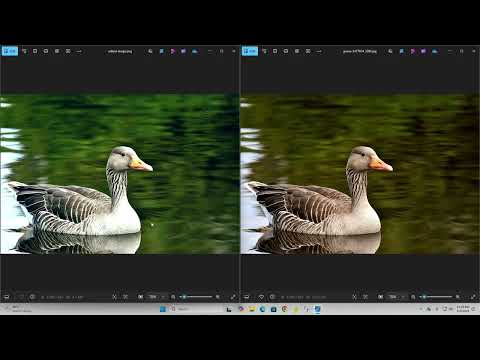
Task: Click the zoom out magnifier in left Photos window
Action: click(173, 297)
